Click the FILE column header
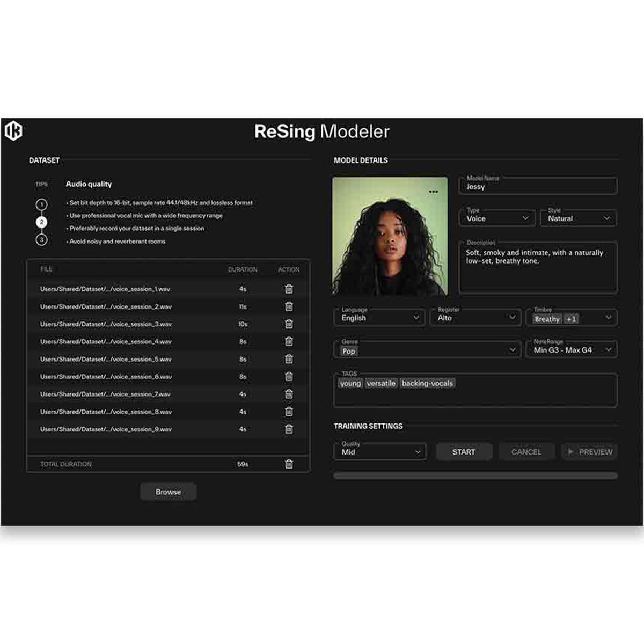The width and height of the screenshot is (644, 644). click(x=46, y=269)
